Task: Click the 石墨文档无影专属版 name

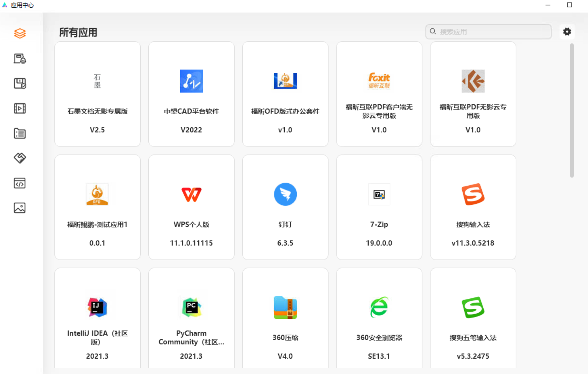Action: [97, 111]
